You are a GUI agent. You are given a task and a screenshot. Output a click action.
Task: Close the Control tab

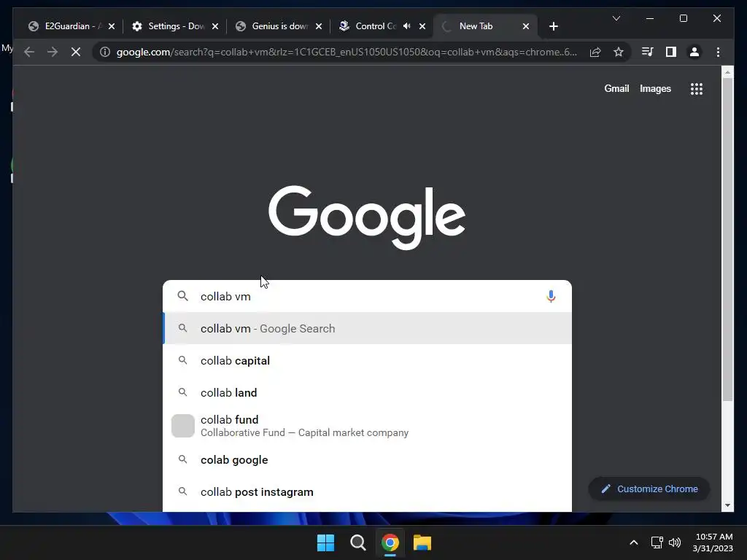pyautogui.click(x=422, y=26)
